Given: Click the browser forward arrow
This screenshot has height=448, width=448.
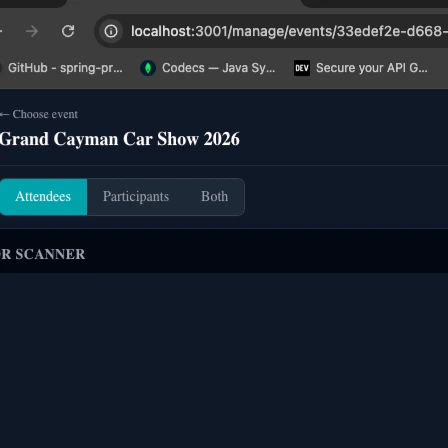Looking at the screenshot, I should click(x=32, y=31).
